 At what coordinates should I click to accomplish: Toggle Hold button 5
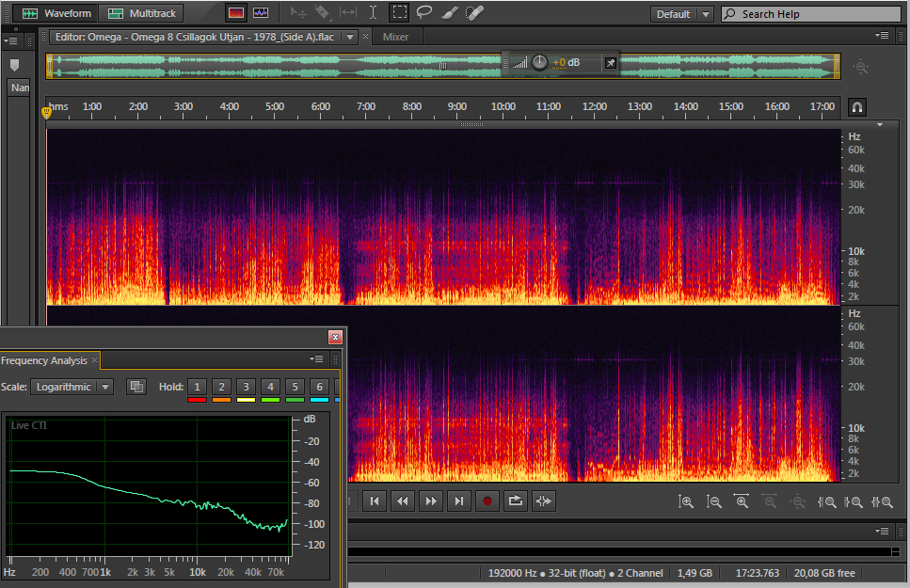(295, 387)
